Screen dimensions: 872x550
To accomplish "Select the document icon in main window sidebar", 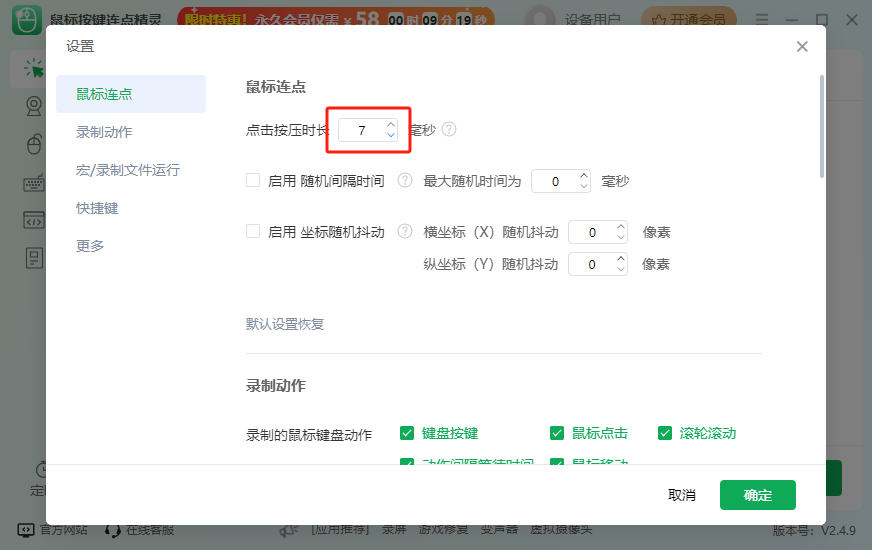I will tap(34, 258).
